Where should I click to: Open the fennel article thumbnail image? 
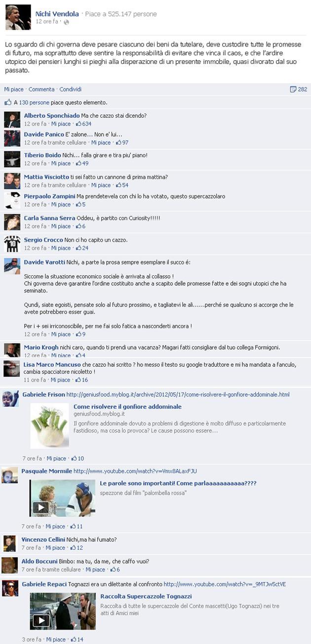pyautogui.click(x=50, y=426)
